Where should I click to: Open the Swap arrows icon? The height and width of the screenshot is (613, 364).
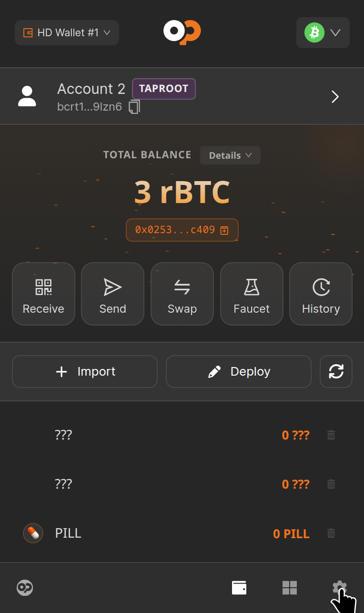[x=182, y=287]
